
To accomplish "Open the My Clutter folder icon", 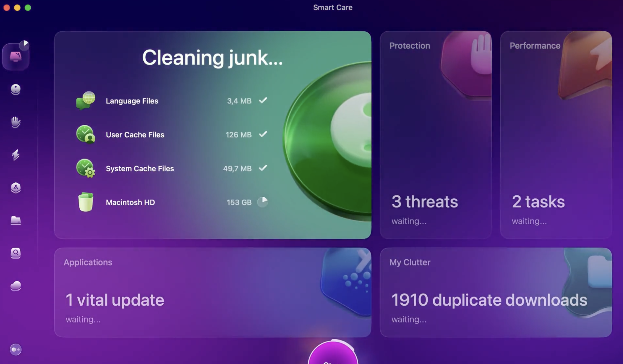I will 15,220.
